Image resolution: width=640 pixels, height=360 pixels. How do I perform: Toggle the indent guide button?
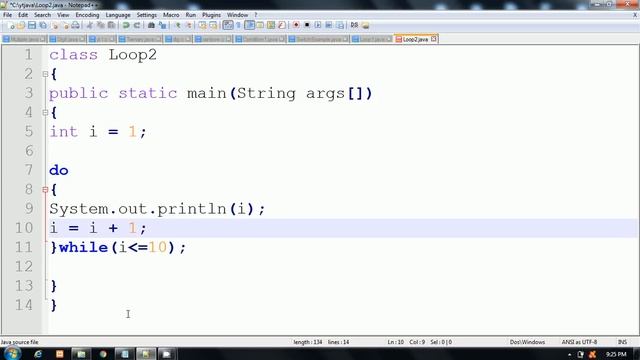coord(249,25)
